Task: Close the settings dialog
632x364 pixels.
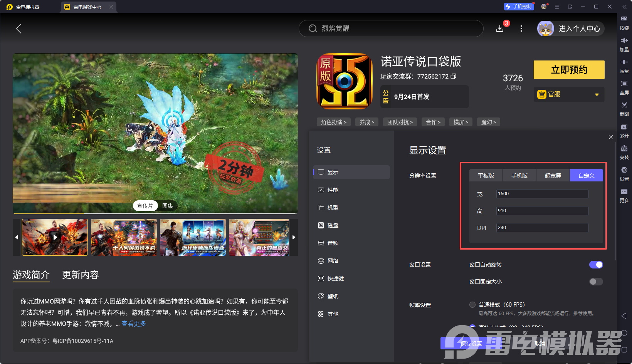Action: coord(611,137)
